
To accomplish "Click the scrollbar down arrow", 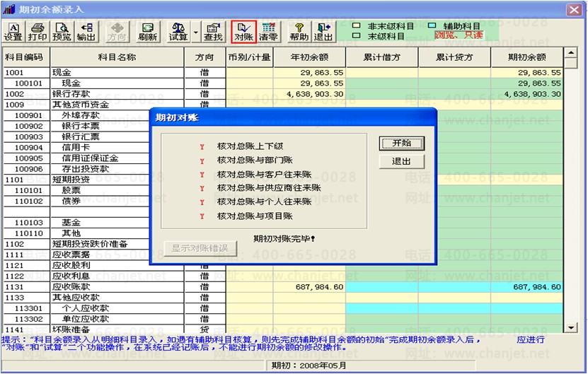I will pos(571,327).
